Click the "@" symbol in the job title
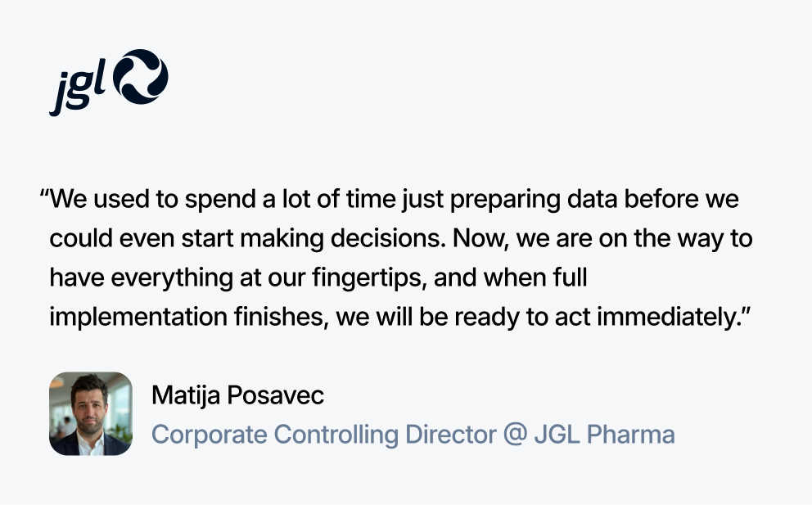 pyautogui.click(x=515, y=434)
